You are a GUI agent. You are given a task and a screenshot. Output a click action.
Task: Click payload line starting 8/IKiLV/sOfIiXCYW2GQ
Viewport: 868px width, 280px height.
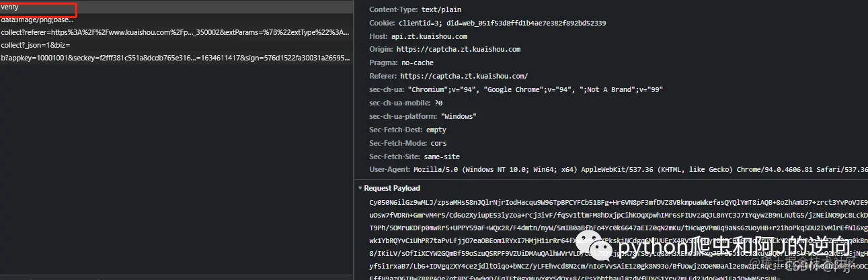click(x=619, y=253)
